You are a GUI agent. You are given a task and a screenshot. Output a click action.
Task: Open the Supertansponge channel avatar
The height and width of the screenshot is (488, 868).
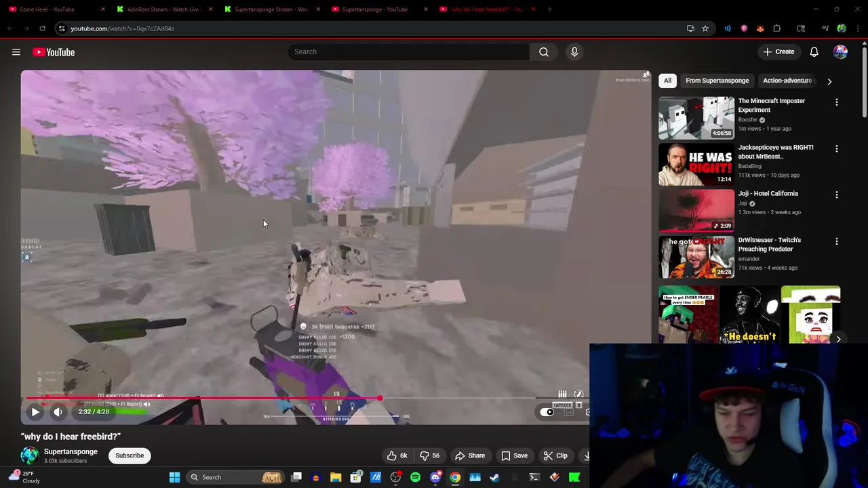[x=29, y=455]
